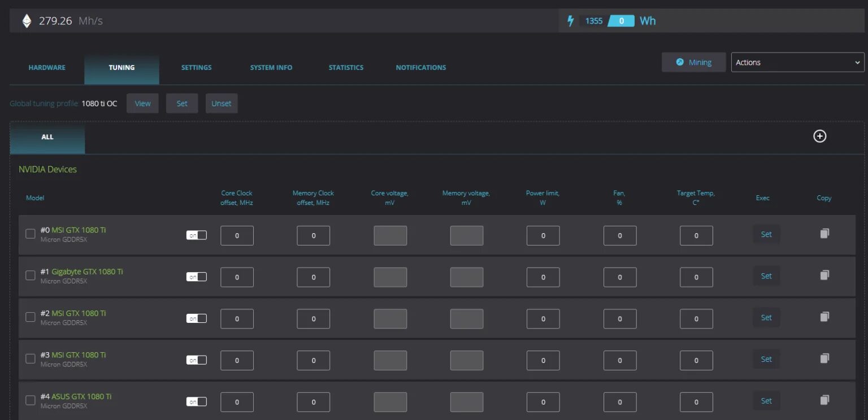The width and height of the screenshot is (868, 420).
Task: Toggle the on switch for GPU #3
Action: 197,360
